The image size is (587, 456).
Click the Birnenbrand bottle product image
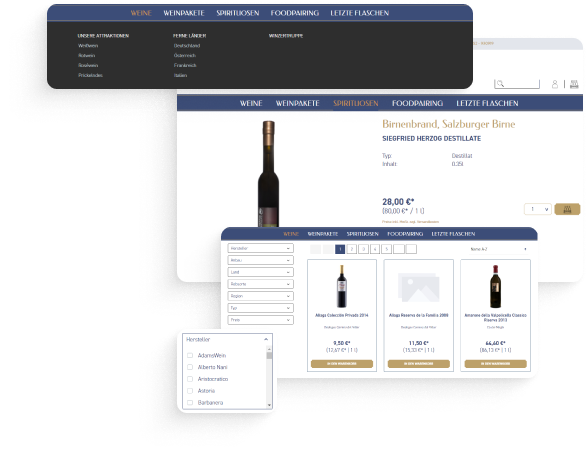point(268,173)
